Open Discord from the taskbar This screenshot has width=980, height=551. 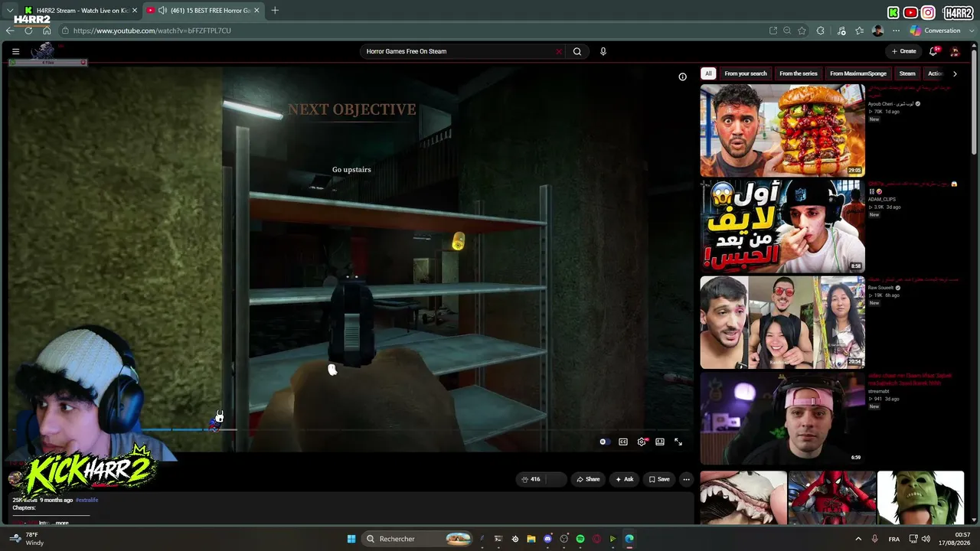click(x=547, y=539)
